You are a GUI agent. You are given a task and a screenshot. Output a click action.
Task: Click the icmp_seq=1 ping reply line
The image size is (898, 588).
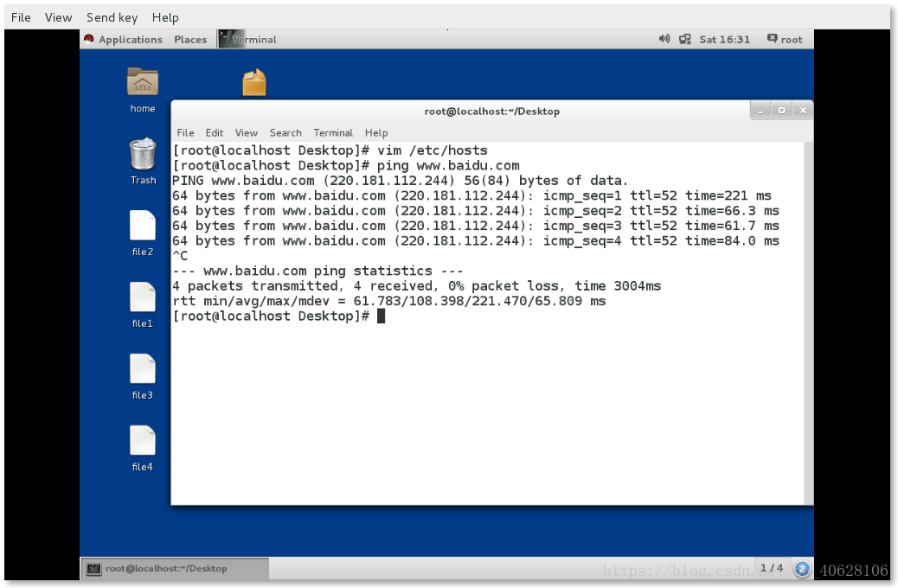(x=471, y=195)
